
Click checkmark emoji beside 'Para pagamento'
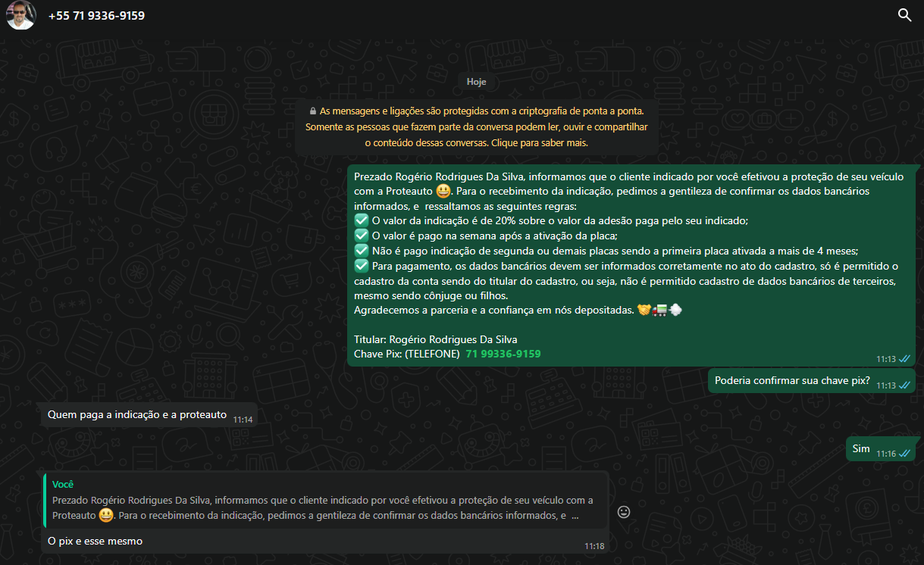361,265
